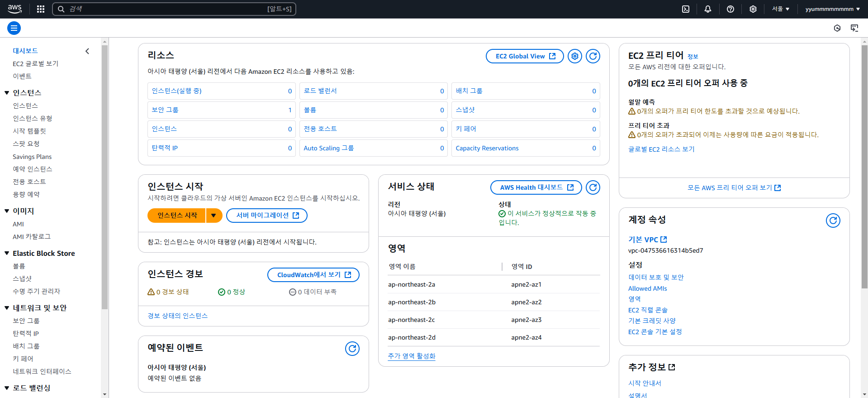Collapse the 인스턴스 sidebar section
Screen dimensions: 868x398
(7, 93)
